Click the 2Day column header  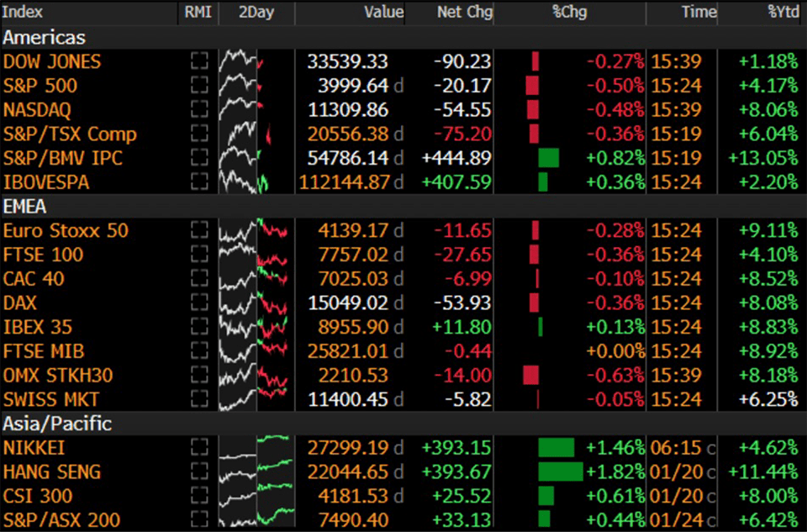point(256,12)
